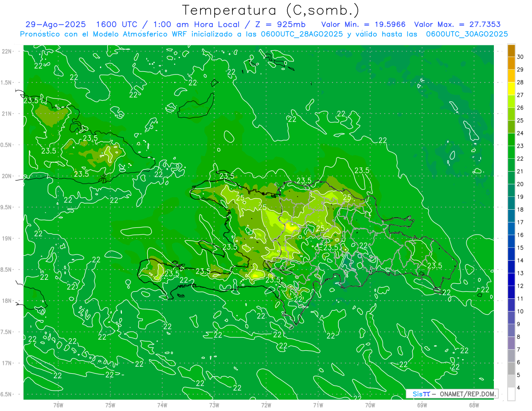The image size is (532, 411).
Task: Click the "ONAMET/REP.DOM." credit label
Action: tap(467, 394)
